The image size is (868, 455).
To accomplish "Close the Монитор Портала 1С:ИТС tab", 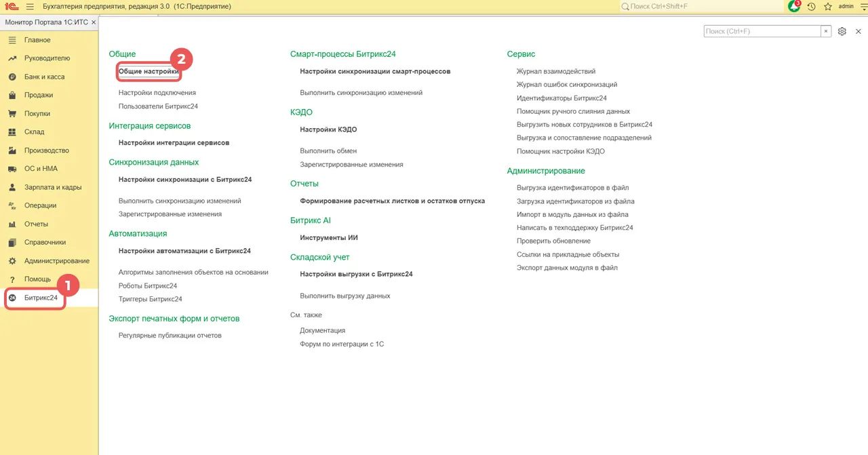I will [94, 22].
